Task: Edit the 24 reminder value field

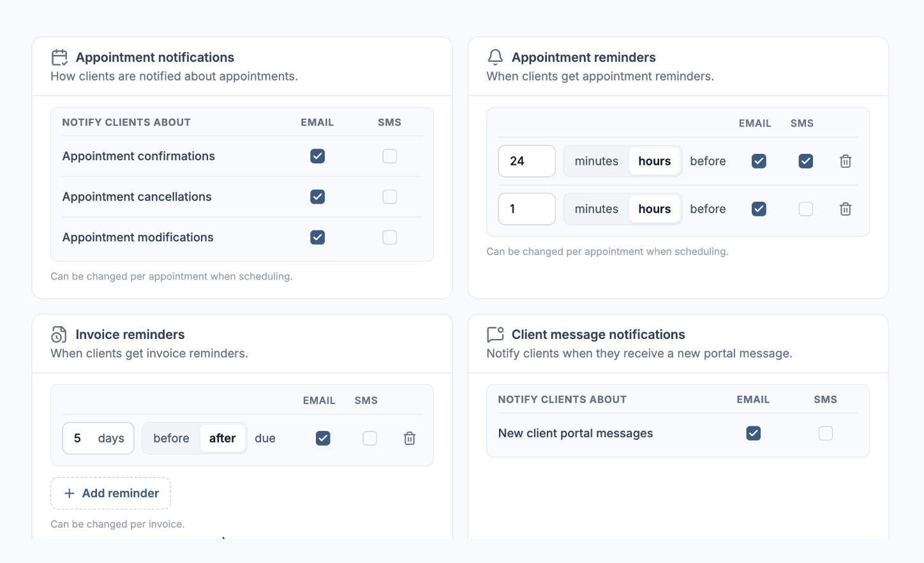Action: tap(527, 161)
